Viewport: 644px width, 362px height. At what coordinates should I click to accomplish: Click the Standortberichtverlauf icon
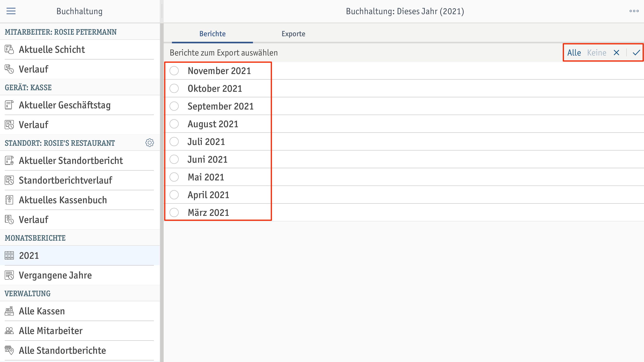(x=9, y=180)
